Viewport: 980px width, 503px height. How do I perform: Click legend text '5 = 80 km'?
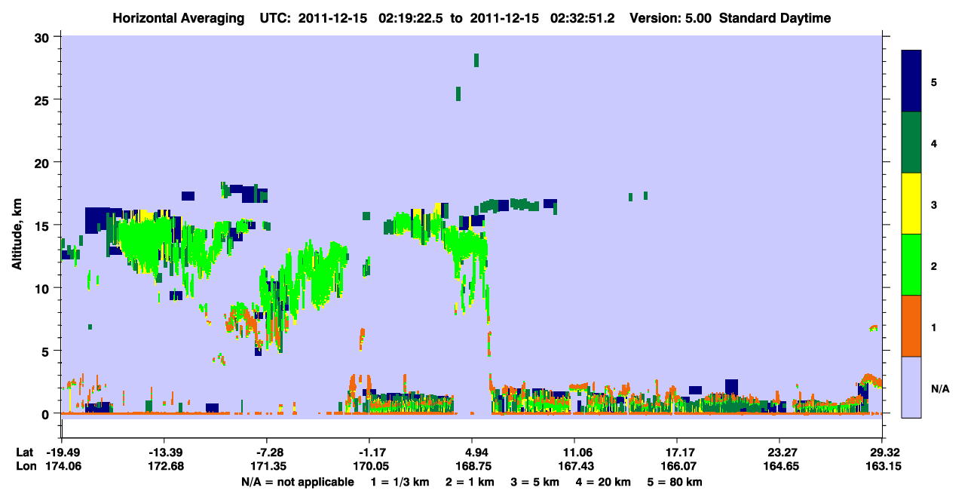click(x=675, y=482)
